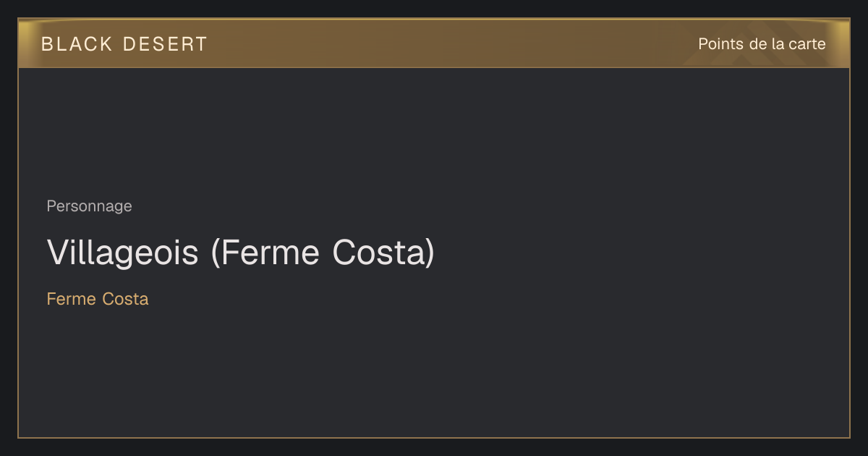Click the (Ferme Costa) parenthetical in title

[x=323, y=253]
